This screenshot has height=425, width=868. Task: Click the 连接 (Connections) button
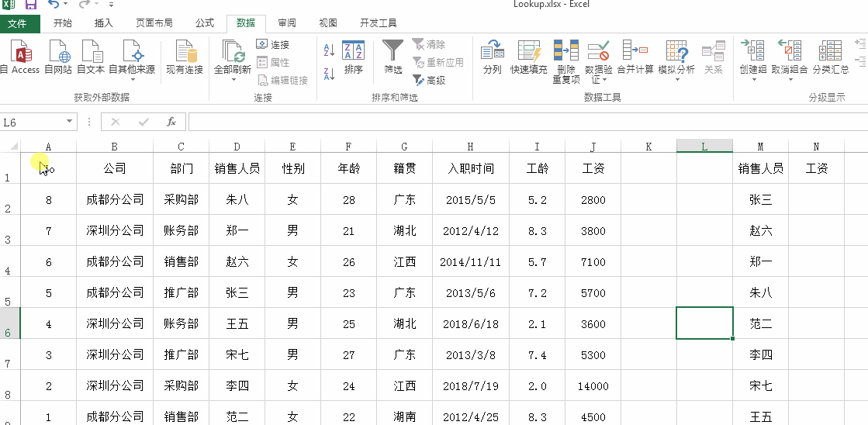pyautogui.click(x=273, y=44)
